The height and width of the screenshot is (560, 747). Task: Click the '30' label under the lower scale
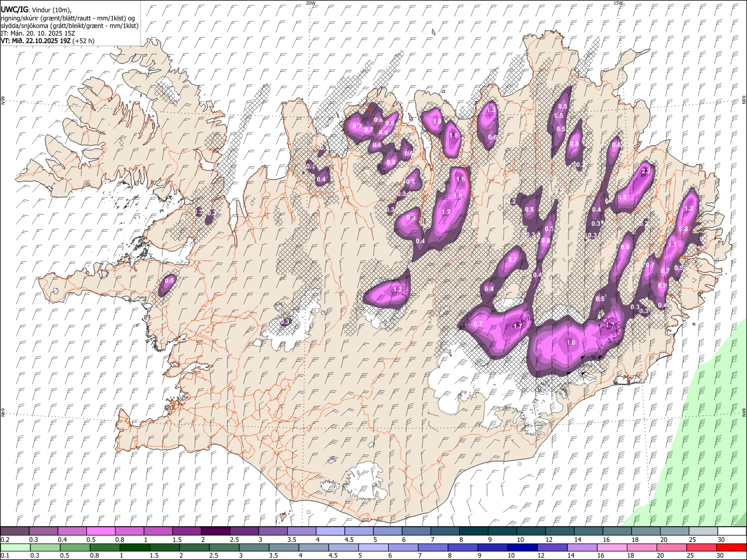click(x=721, y=556)
